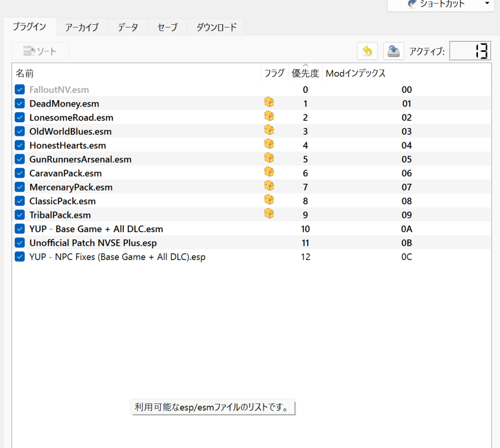Click the Modインデックス column header
500x448 pixels.
[355, 73]
